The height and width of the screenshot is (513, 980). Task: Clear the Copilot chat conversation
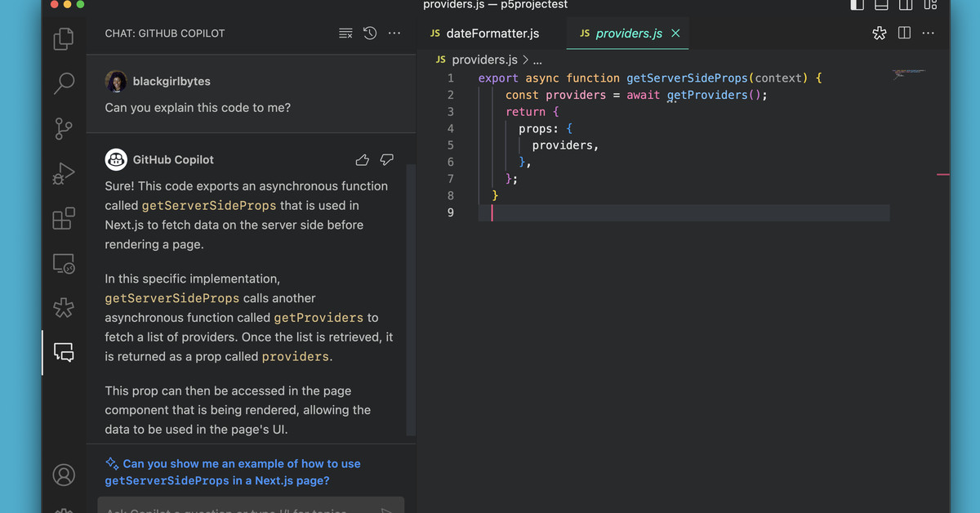pyautogui.click(x=345, y=33)
